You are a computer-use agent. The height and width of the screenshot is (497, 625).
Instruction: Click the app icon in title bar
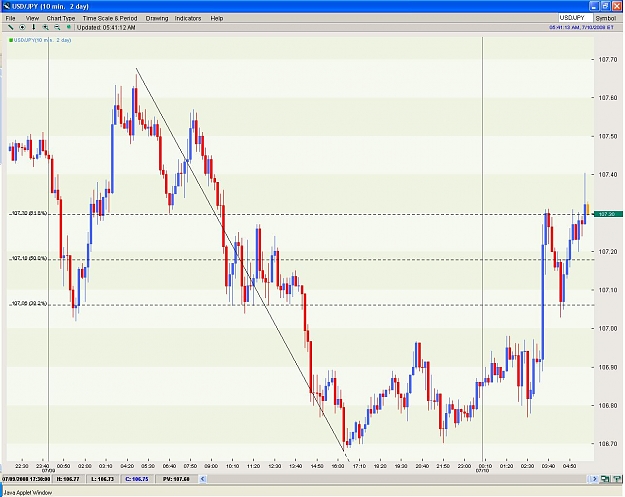coord(6,6)
